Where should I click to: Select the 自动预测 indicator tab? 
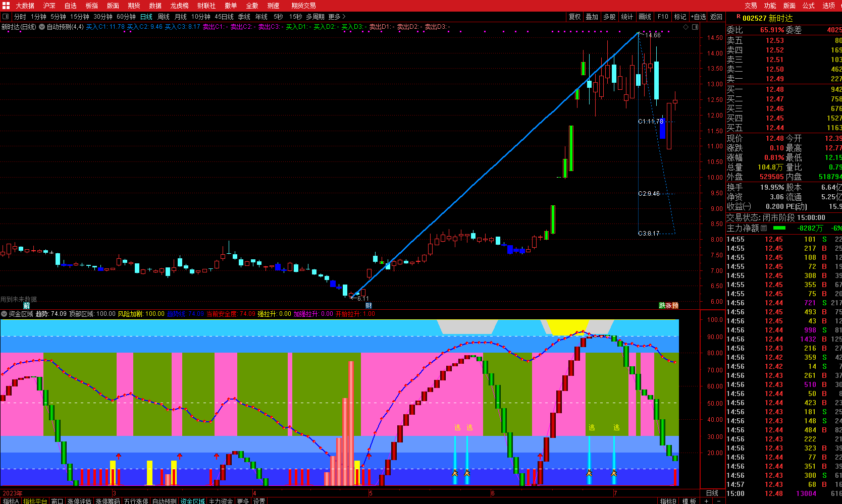tap(164, 501)
